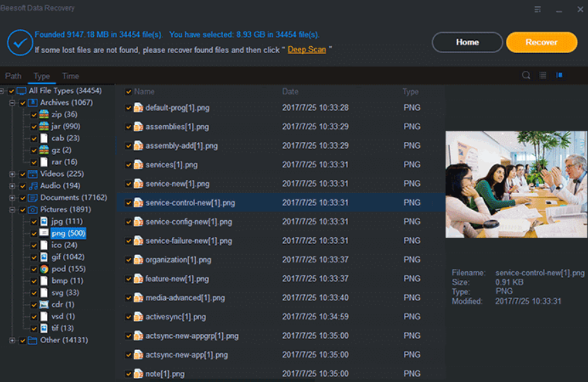
Task: Click the meeting preview image thumbnail
Action: click(516, 184)
